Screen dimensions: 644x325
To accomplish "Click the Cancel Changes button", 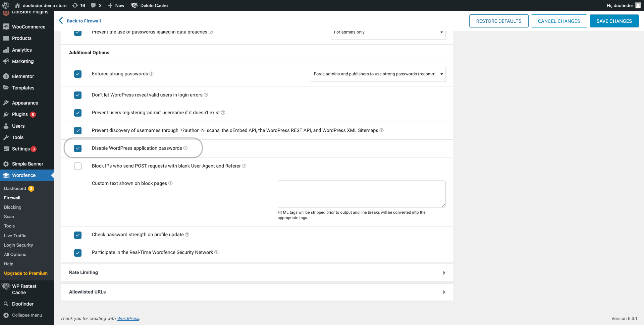I will click(559, 21).
